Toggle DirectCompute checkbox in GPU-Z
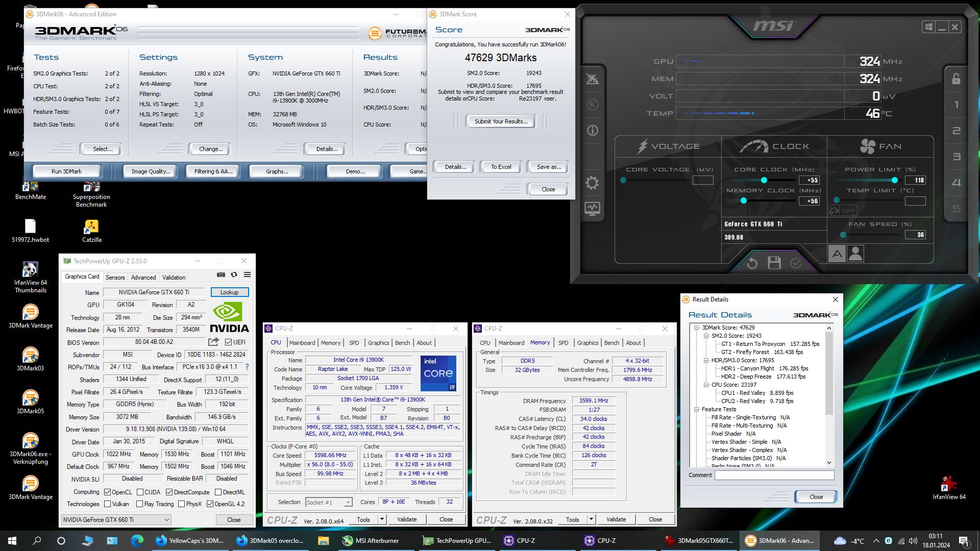Screen dimensions: 980x551 click(x=169, y=492)
